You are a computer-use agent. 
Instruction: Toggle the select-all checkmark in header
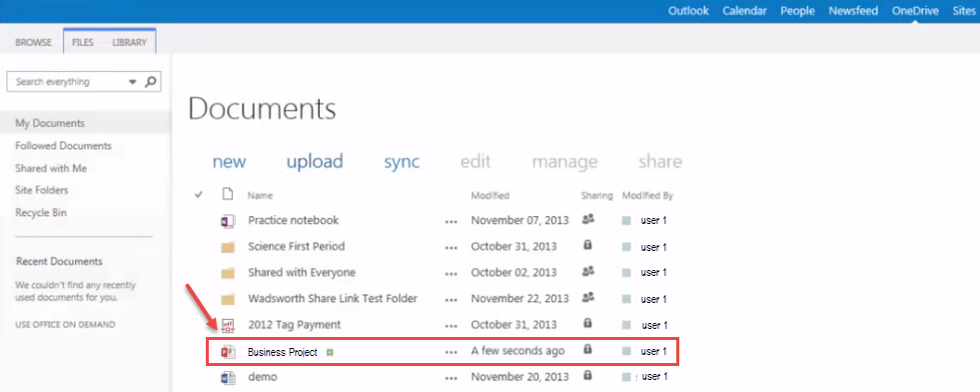(x=199, y=195)
